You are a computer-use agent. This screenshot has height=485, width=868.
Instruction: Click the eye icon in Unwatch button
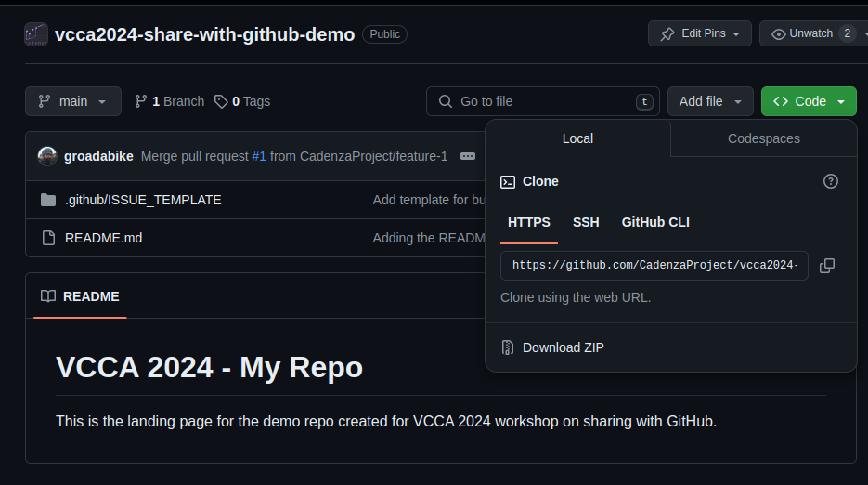[778, 34]
